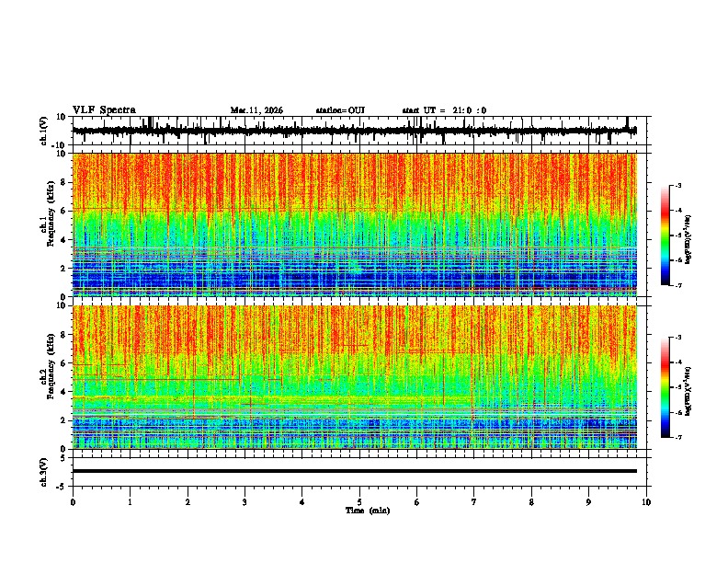
Task: Click the "8" kHz tick on ch.1 spectrogram axis
Action: tap(64, 182)
